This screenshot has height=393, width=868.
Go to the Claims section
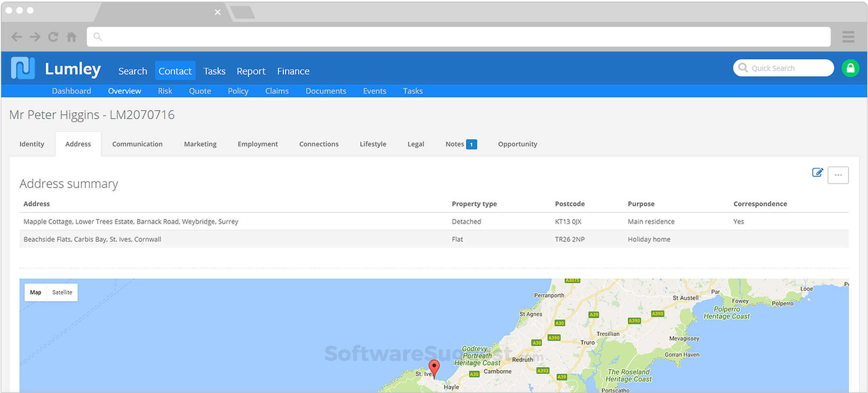click(277, 91)
